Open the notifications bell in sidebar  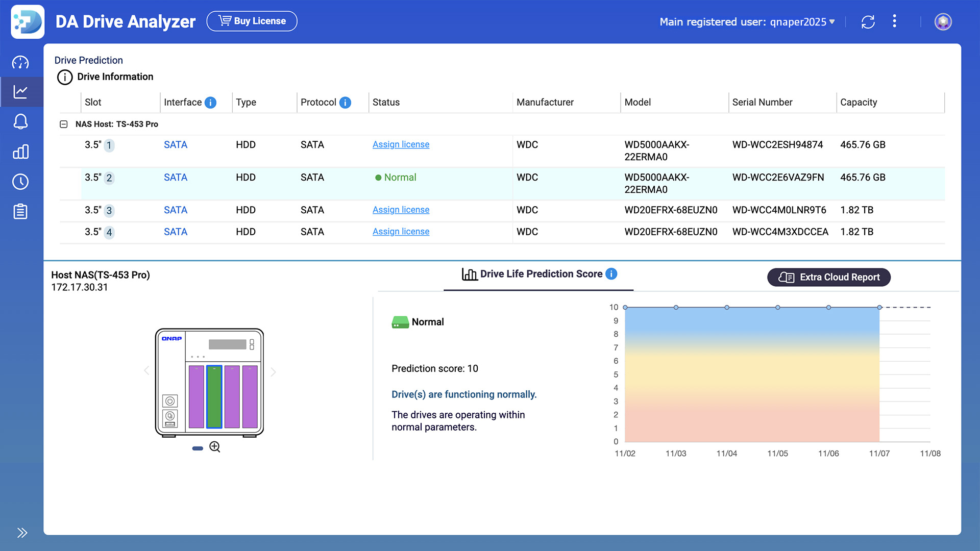click(20, 121)
